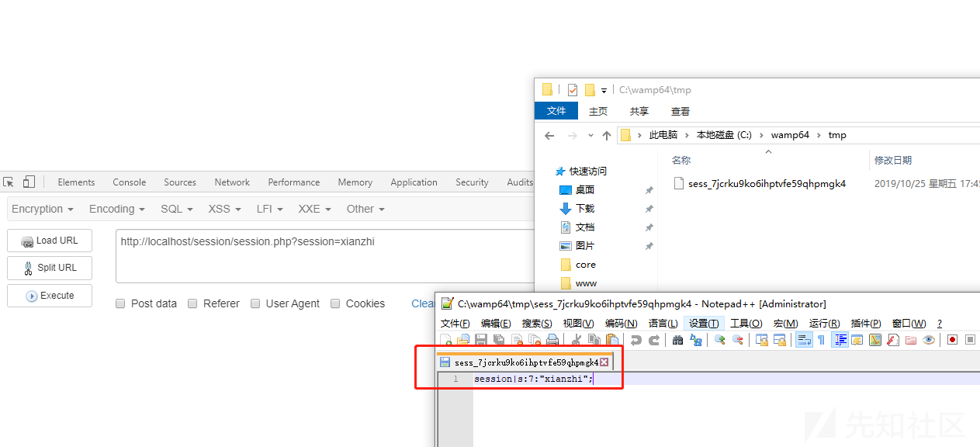The image size is (980, 447).
Task: Enable the Post data checkbox
Action: [120, 303]
